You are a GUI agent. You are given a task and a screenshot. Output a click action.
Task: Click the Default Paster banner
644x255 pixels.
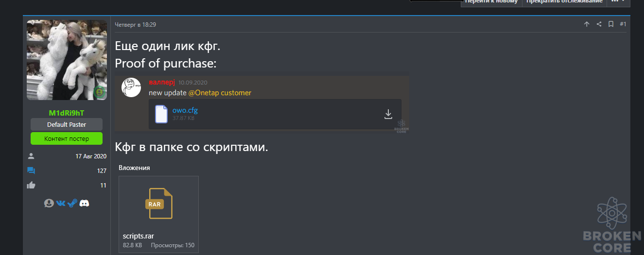(x=67, y=124)
